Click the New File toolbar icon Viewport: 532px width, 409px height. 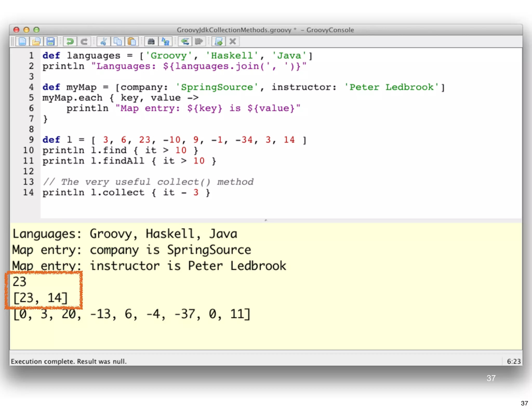coord(22,42)
